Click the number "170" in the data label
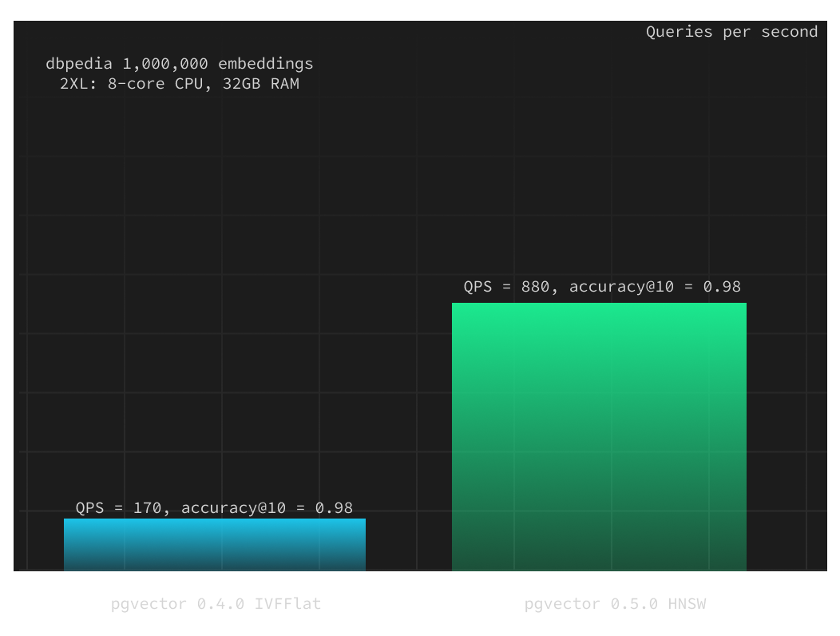Screen dimensions: 840x636 [x=148, y=507]
